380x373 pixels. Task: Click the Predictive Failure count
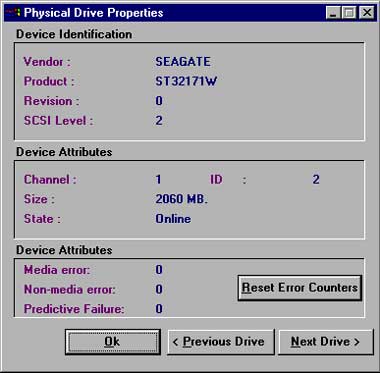pyautogui.click(x=159, y=309)
